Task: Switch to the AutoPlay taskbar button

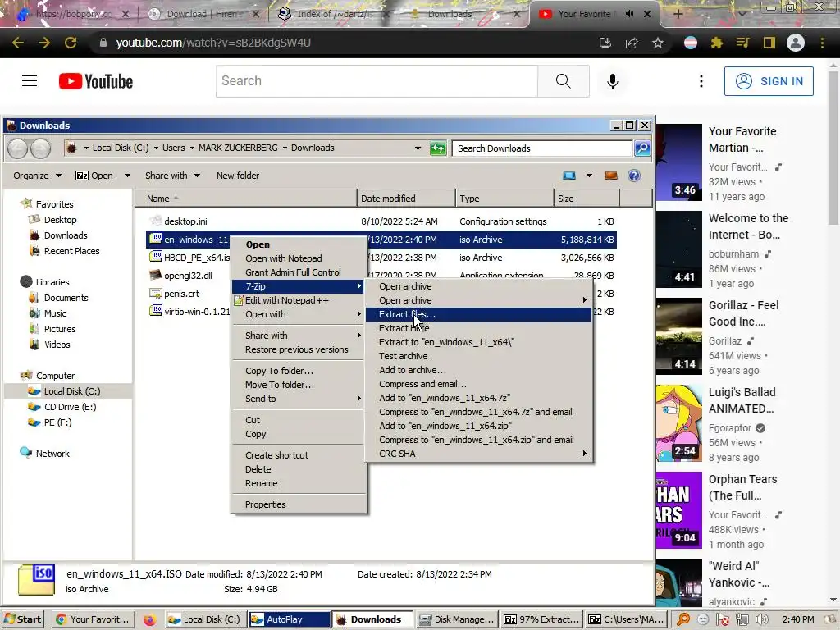Action: pyautogui.click(x=290, y=619)
